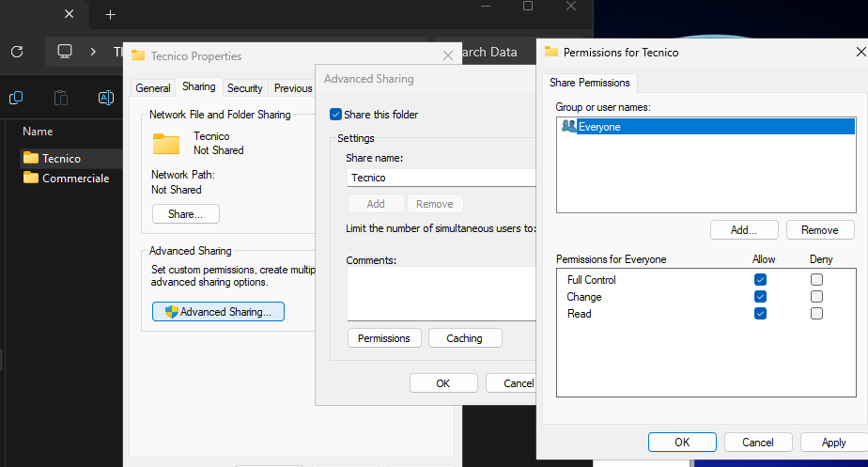The height and width of the screenshot is (467, 868).
Task: Click the refresh icon in File Explorer
Action: 17,52
